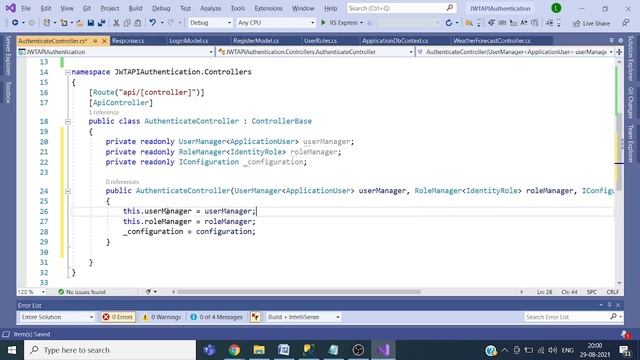640x360 pixels.
Task: Click the Find in Files icon
Action: 469,23
